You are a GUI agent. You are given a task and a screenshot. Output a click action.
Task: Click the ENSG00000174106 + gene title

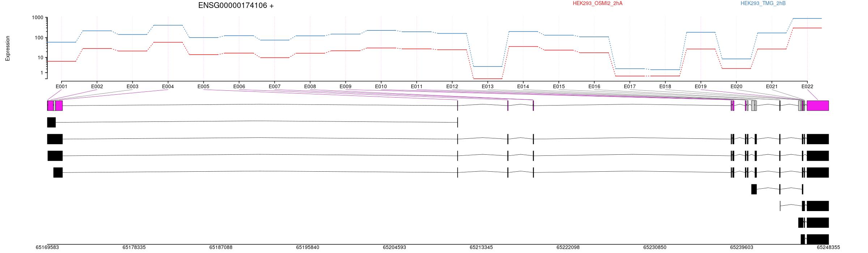pyautogui.click(x=236, y=5)
